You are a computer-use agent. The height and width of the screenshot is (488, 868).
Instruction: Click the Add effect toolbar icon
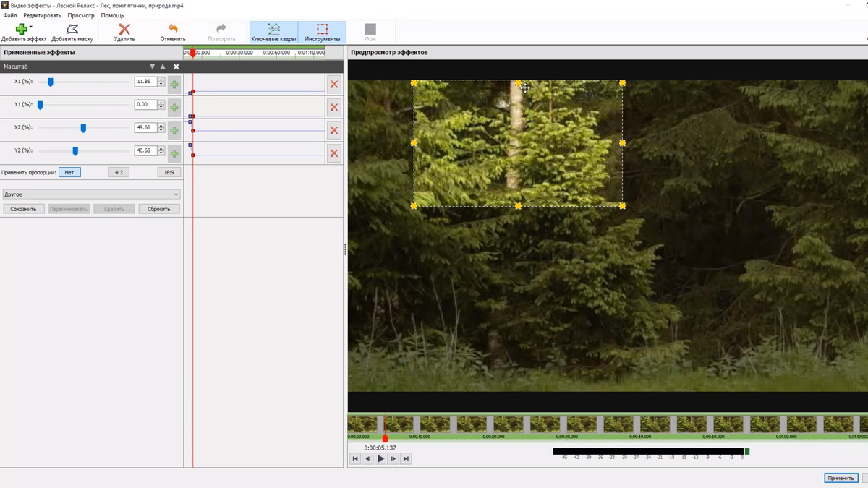(22, 29)
